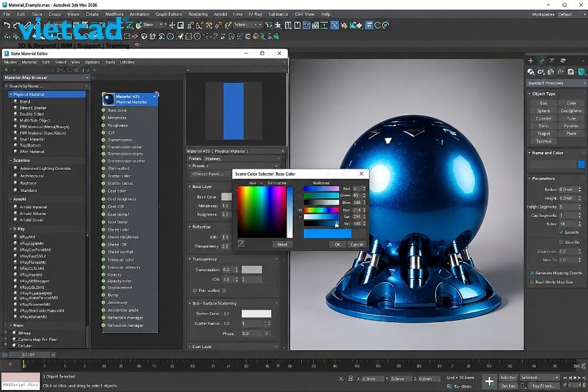The height and width of the screenshot is (392, 588).
Task: Enable the Slice On checkbox
Action: (561, 242)
